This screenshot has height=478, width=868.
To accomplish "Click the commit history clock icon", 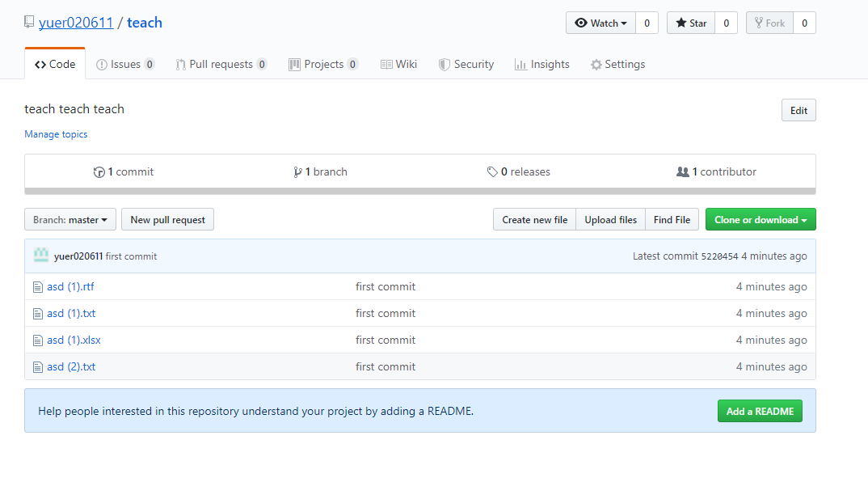I will (99, 172).
